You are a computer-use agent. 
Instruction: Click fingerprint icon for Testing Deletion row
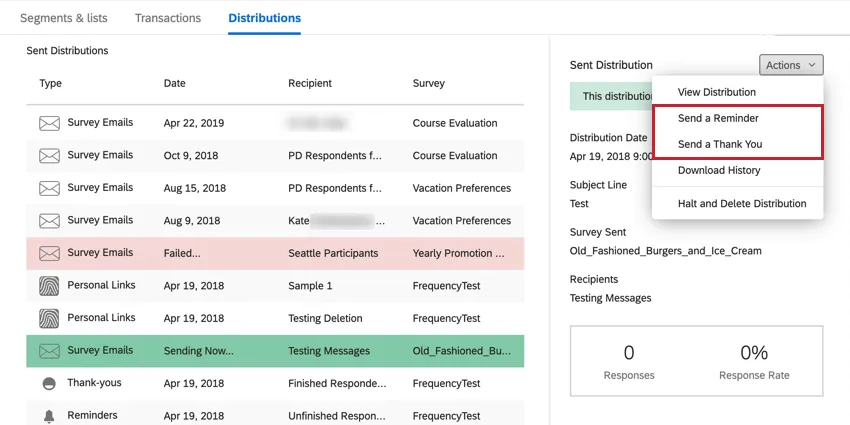[49, 318]
